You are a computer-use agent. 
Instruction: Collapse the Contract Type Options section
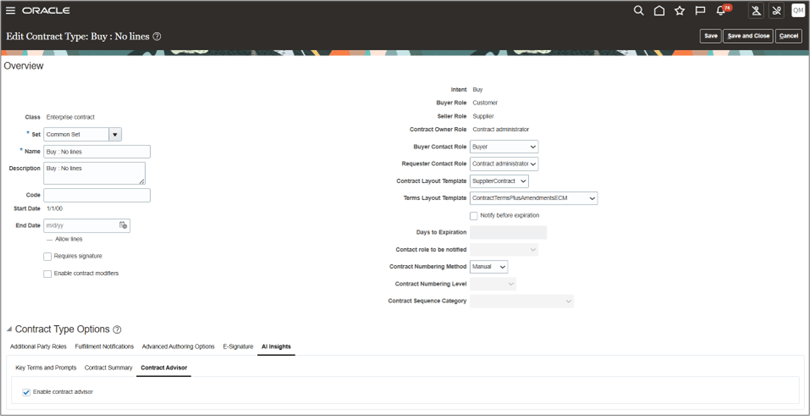[9, 330]
